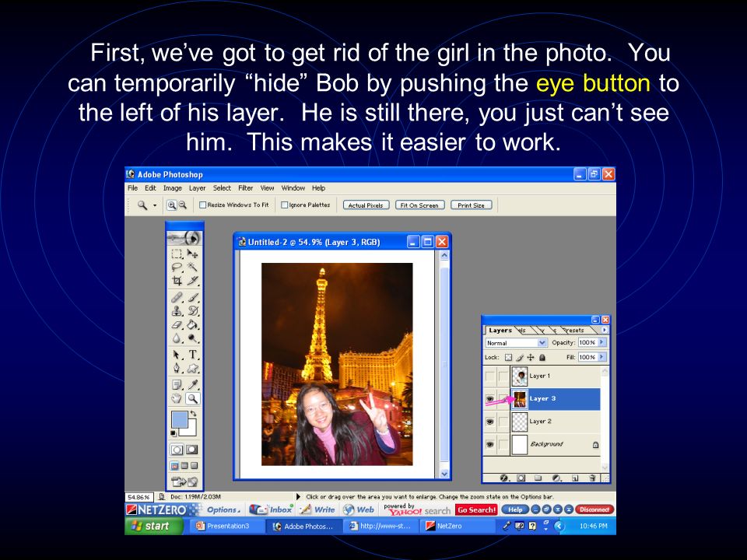Open the Normal blend mode dropdown
747x560 pixels.
coord(516,343)
